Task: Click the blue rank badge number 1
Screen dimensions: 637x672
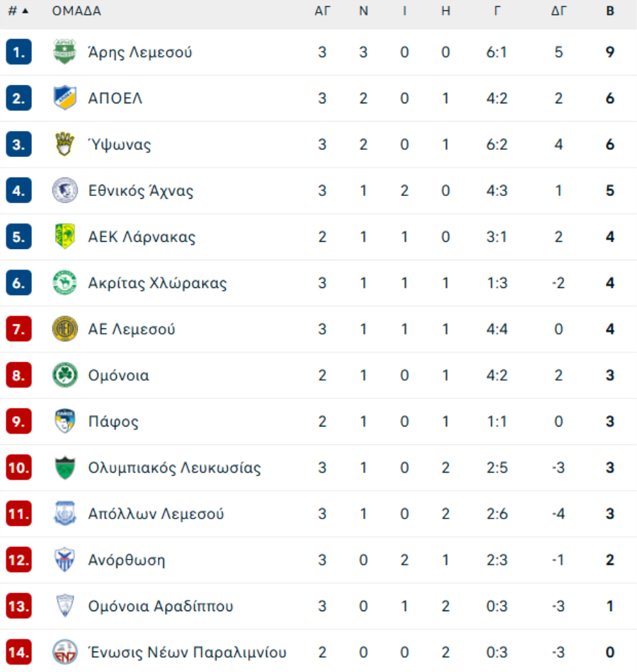Action: coord(19,52)
